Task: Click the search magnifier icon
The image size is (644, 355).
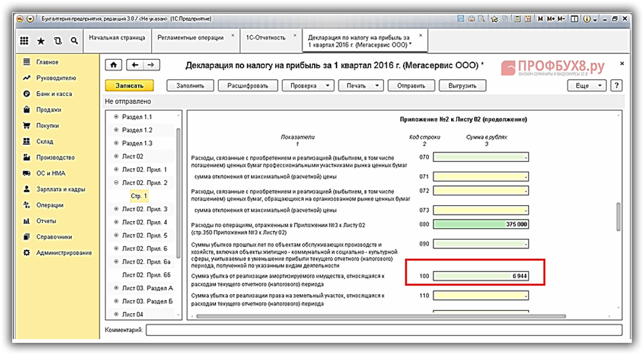Action: (74, 41)
